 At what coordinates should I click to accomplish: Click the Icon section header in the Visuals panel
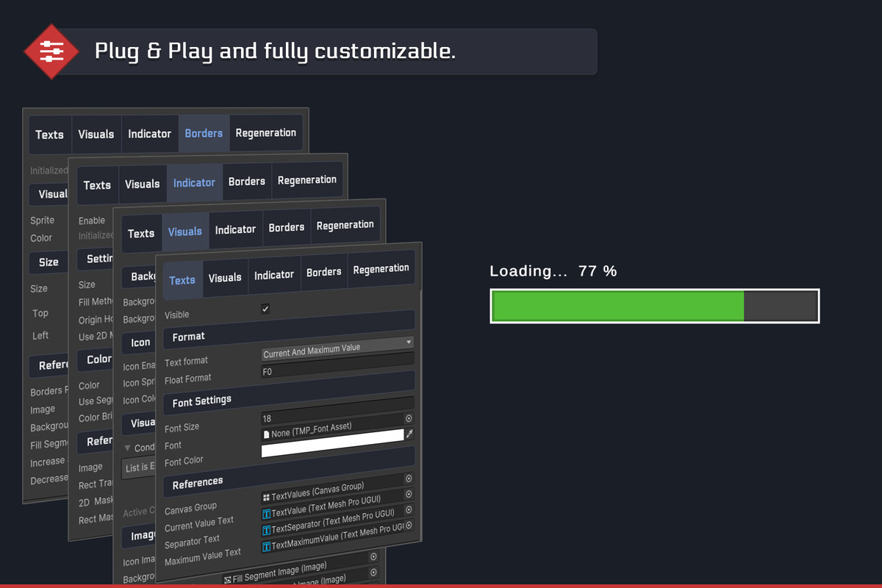[x=140, y=342]
